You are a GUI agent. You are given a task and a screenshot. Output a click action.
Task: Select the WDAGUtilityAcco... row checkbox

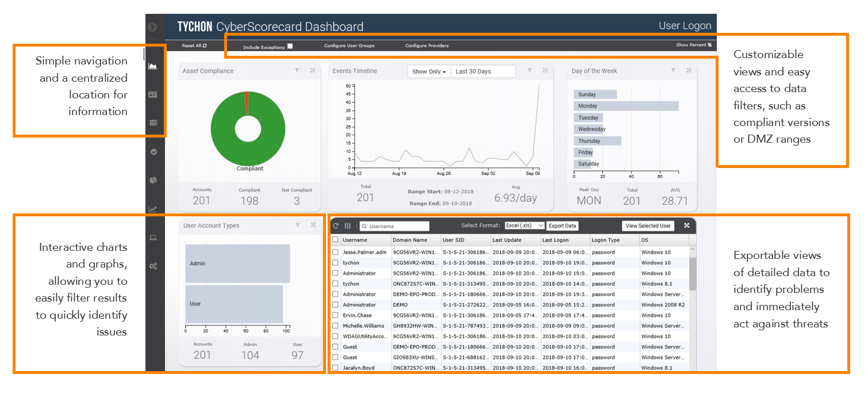coord(336,336)
